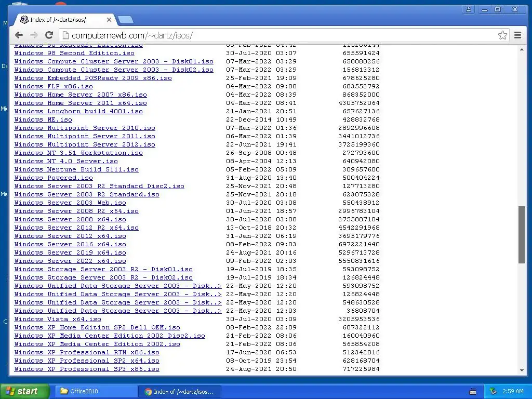This screenshot has height=399, width=532.
Task: Grab the vertical scrollbar thumb
Action: pos(522,234)
